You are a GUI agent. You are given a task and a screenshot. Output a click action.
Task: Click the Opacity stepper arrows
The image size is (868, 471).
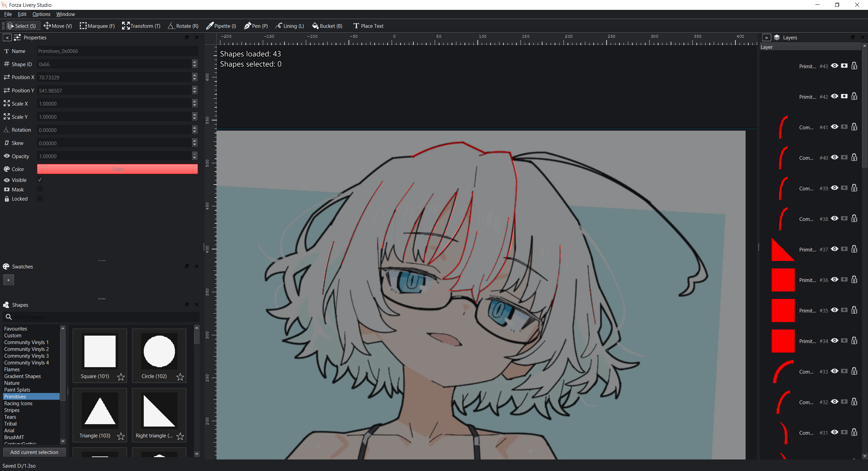(195, 156)
